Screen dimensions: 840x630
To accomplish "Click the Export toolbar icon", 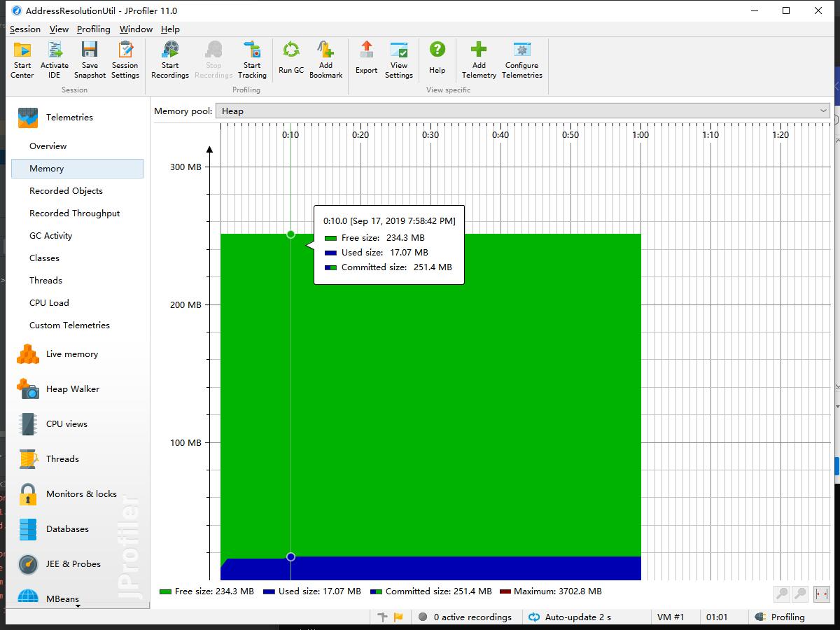I will pos(366,59).
